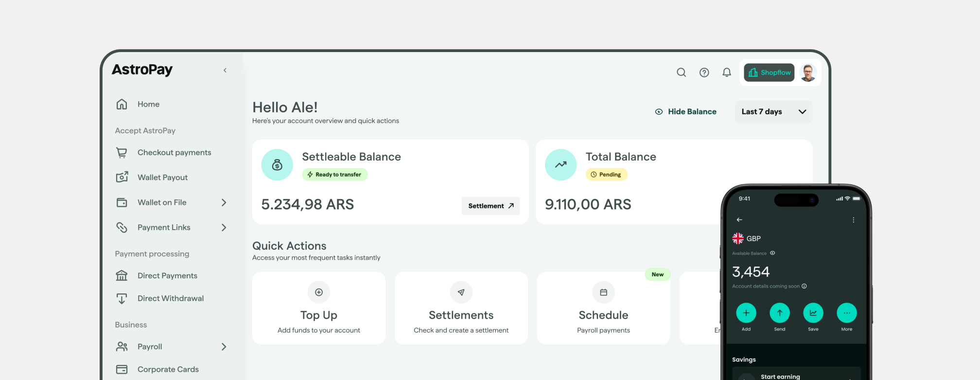The width and height of the screenshot is (980, 380).
Task: Tap the Add button on phone
Action: tap(746, 313)
